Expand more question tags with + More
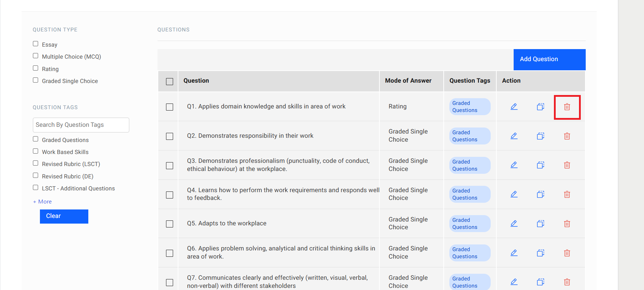This screenshot has width=644, height=290. [42, 202]
